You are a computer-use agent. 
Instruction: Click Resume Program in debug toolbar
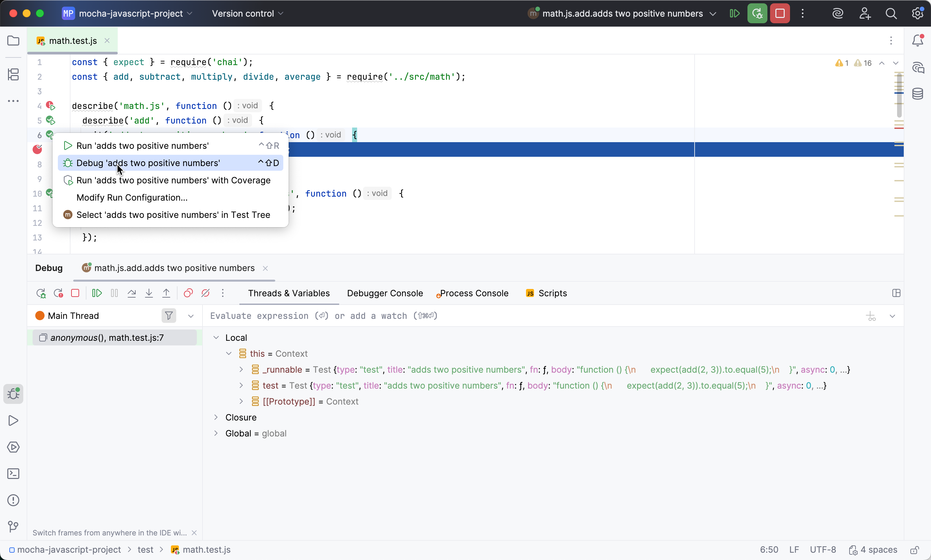click(x=97, y=293)
